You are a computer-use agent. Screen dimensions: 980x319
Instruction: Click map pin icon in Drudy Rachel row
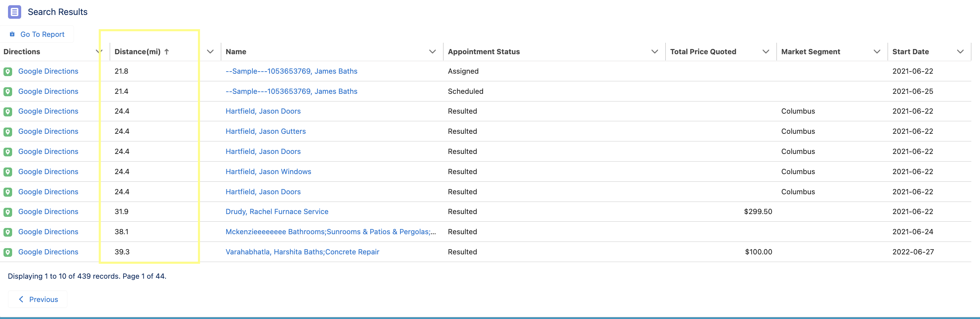[x=8, y=212]
